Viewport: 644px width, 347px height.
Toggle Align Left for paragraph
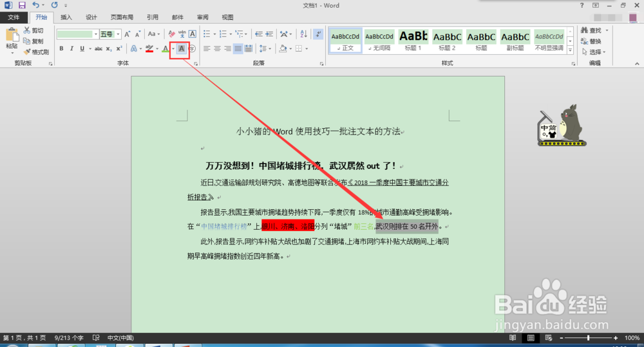pos(207,49)
